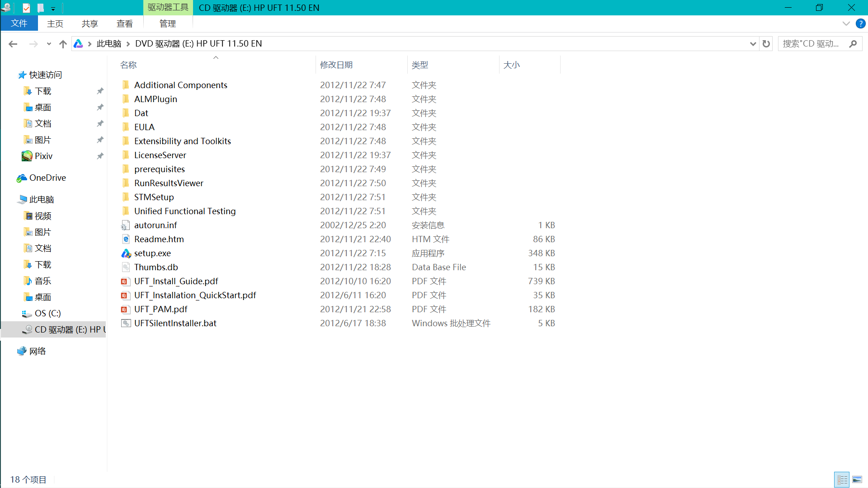The width and height of the screenshot is (868, 488).
Task: Open the 查看 ribbon tab
Action: pyautogui.click(x=124, y=23)
